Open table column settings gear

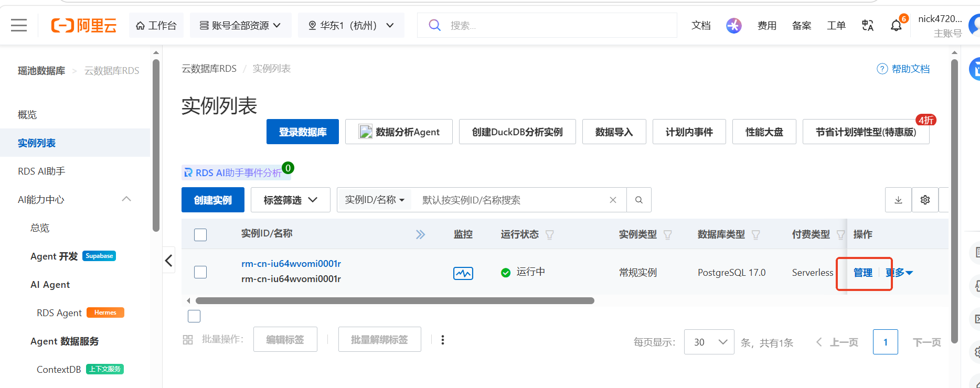(x=925, y=200)
